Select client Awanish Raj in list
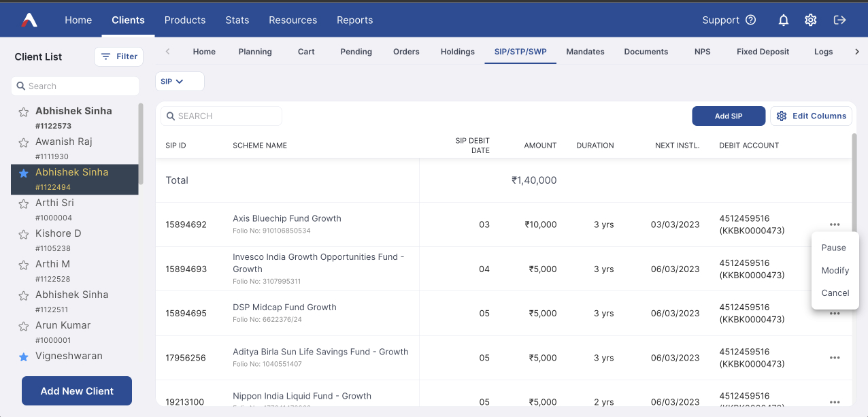The image size is (868, 417). (75, 149)
